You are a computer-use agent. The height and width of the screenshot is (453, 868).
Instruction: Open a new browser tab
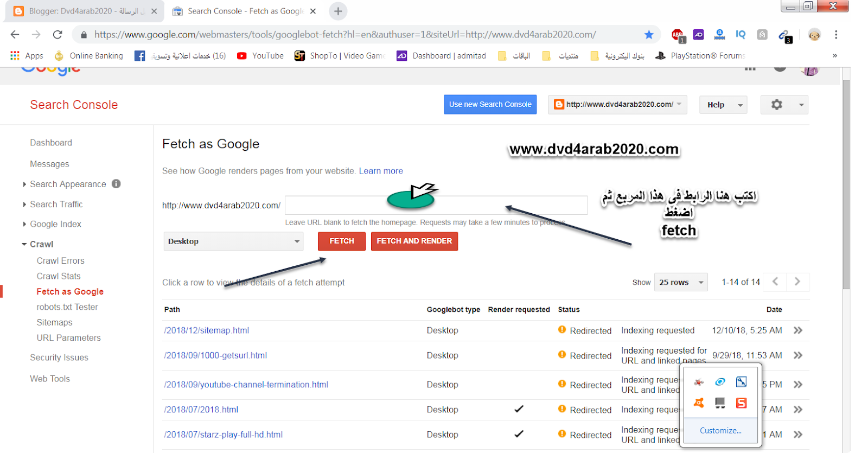pyautogui.click(x=338, y=11)
